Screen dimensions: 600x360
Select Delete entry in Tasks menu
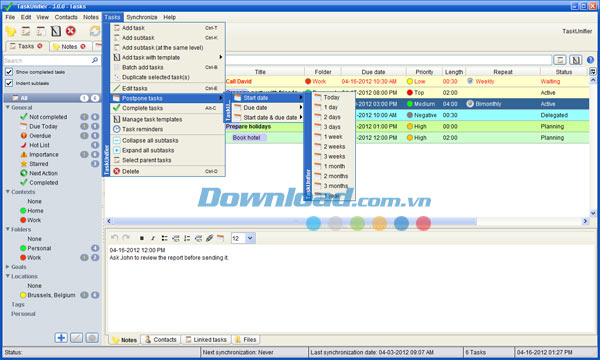168,171
